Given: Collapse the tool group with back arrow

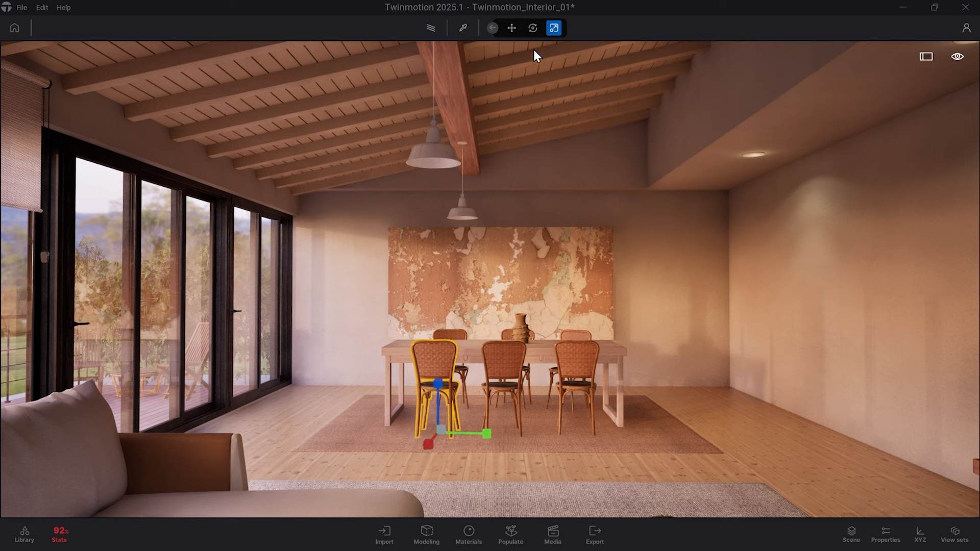Looking at the screenshot, I should click(493, 28).
